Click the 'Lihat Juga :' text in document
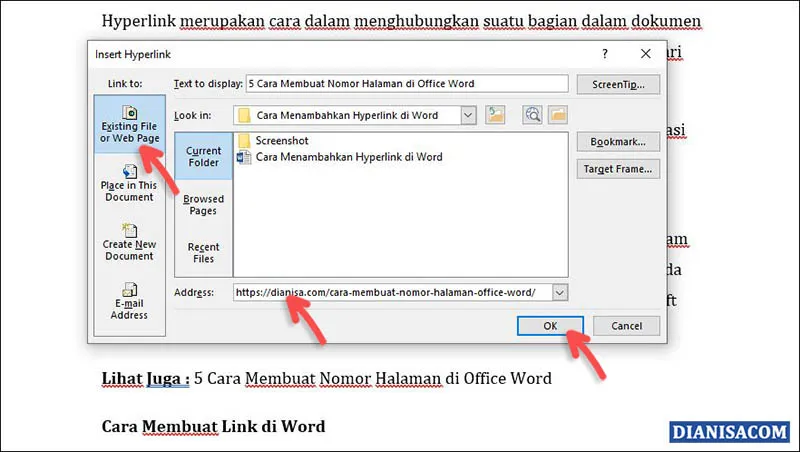 coord(146,379)
